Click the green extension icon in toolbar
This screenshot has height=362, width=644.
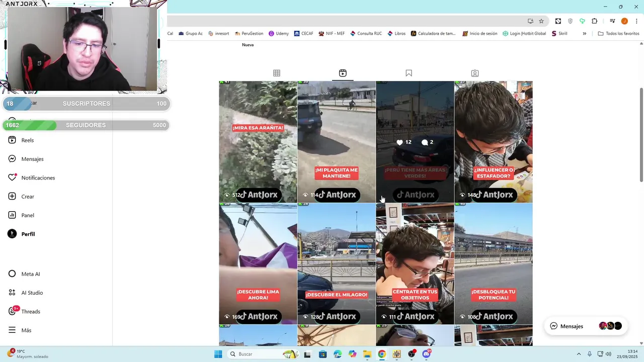[x=582, y=21]
